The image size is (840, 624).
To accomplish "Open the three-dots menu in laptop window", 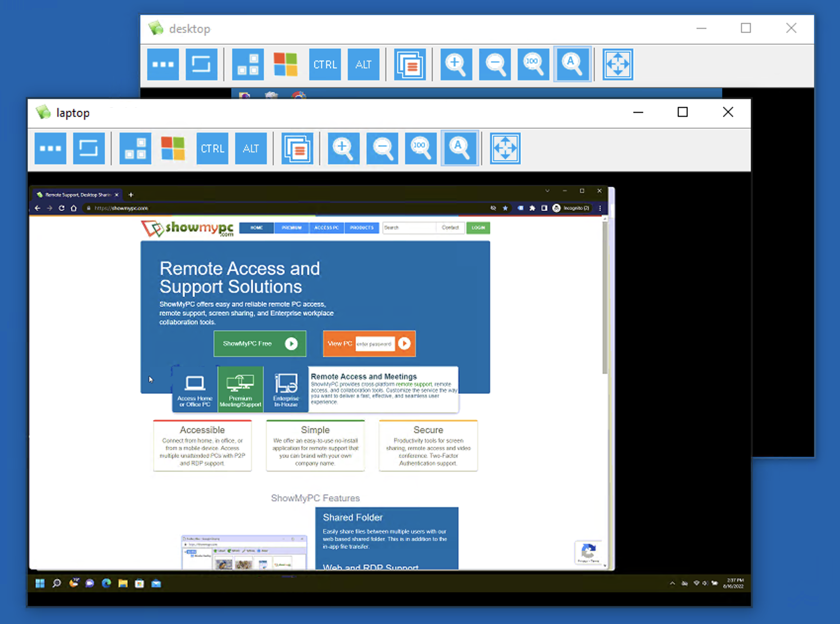I will tap(50, 148).
